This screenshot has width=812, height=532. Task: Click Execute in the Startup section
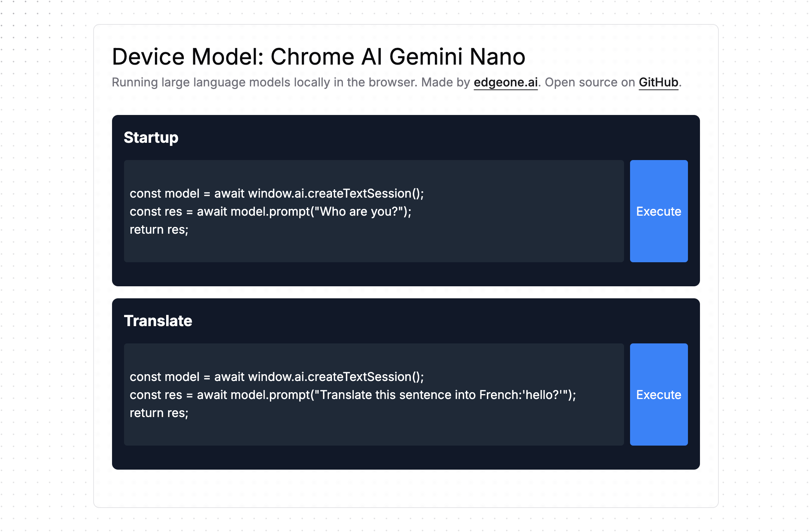click(x=659, y=211)
